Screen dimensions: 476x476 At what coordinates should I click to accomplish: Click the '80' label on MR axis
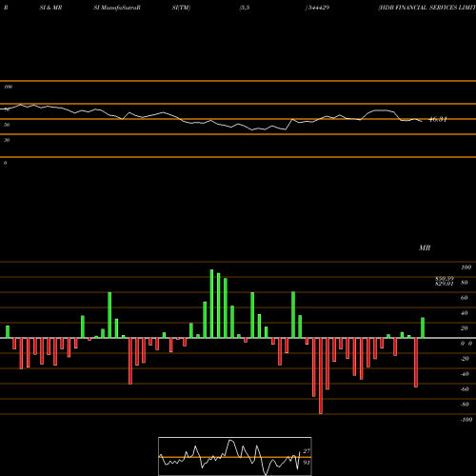pos(465,283)
